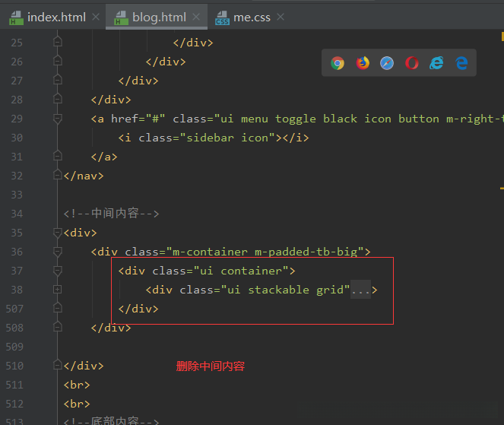Click opening div tag on line 35
Image resolution: width=504 pixels, height=425 pixels.
(80, 233)
